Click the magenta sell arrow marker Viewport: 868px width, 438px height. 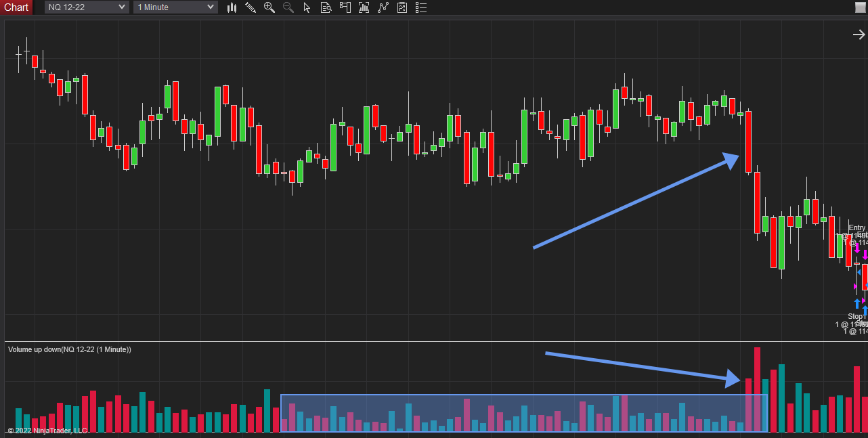tap(857, 250)
